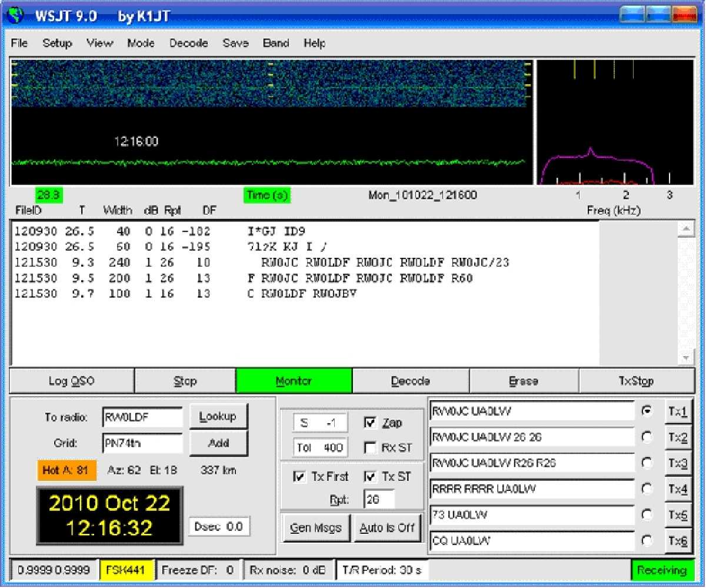Viewport: 706px width, 588px height.
Task: Click the CQ UA0LW message field
Action: (x=532, y=540)
